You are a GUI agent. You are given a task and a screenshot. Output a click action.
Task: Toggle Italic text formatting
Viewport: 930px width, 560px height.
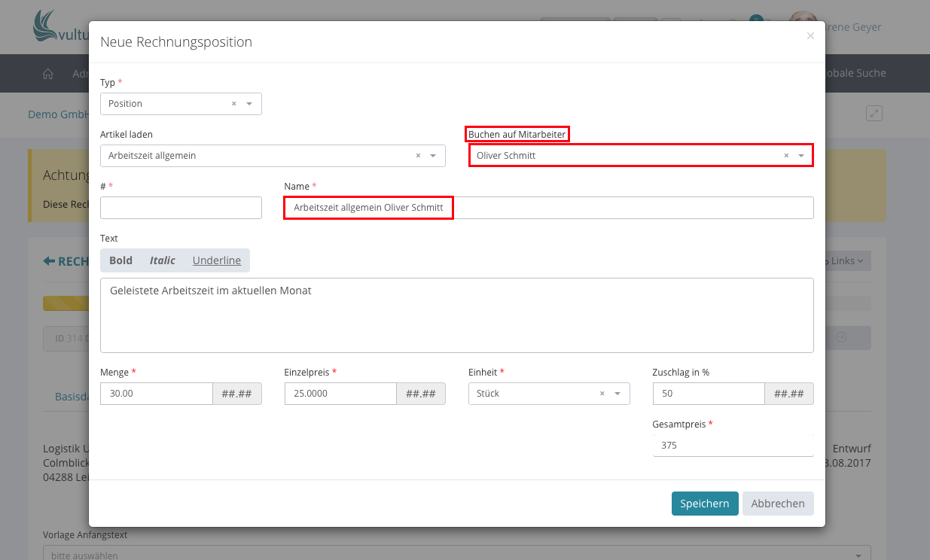coord(162,260)
